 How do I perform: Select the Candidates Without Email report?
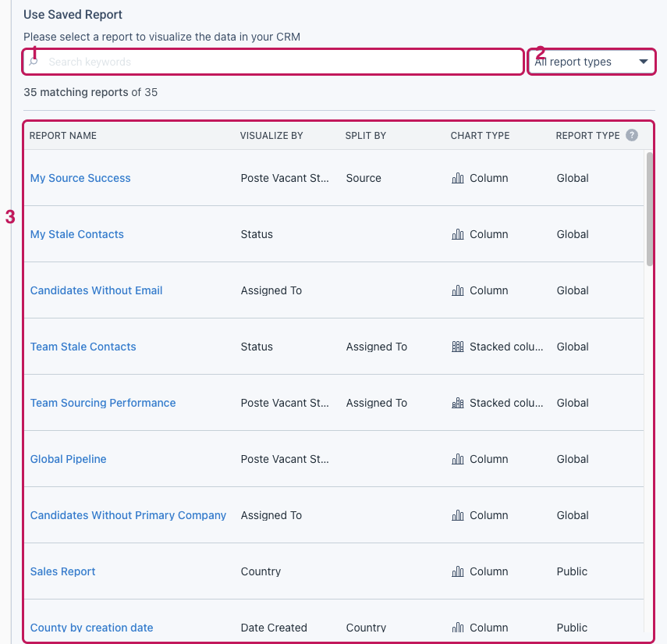click(96, 290)
